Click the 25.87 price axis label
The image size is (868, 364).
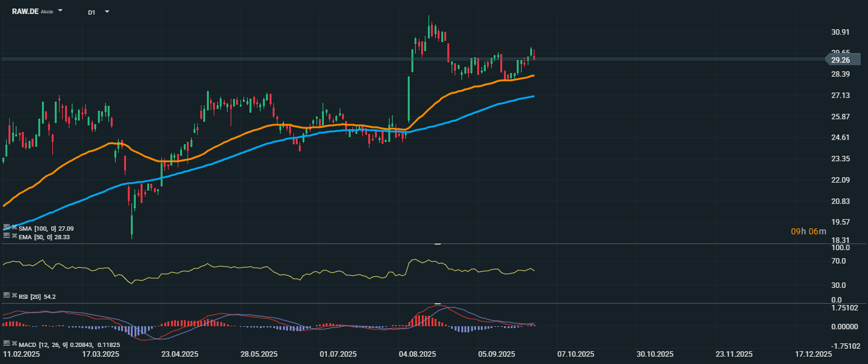point(841,117)
